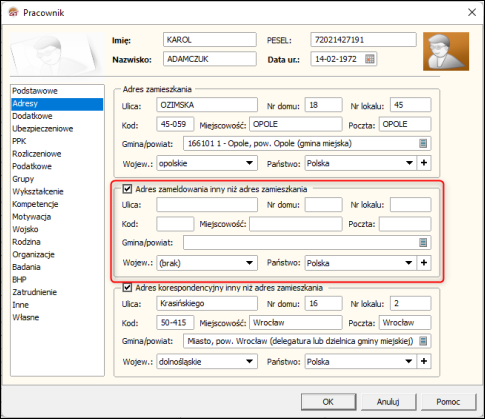Add new country with plus in residence address
The image size is (485, 419).
pyautogui.click(x=424, y=163)
